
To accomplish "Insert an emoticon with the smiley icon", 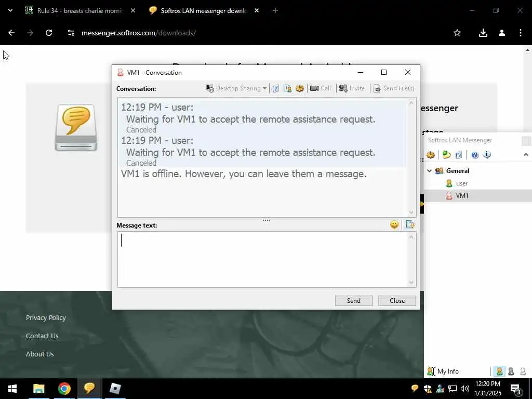I will (394, 224).
